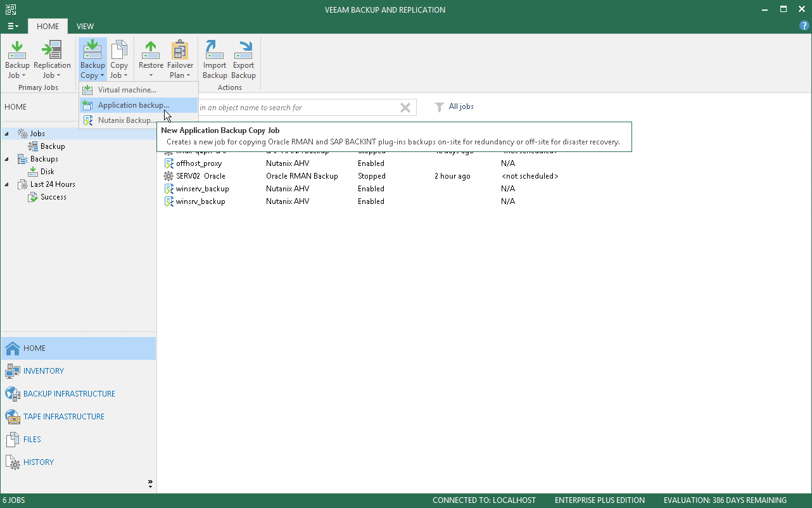Click the FILES documents icon
Screen dimensions: 812x508
coord(13,440)
